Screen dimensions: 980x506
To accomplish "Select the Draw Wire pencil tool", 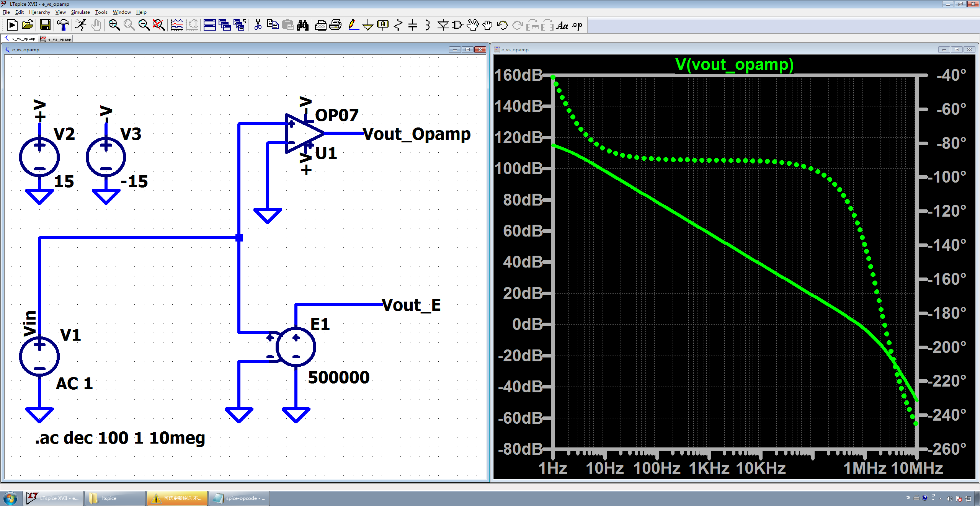I will [353, 25].
